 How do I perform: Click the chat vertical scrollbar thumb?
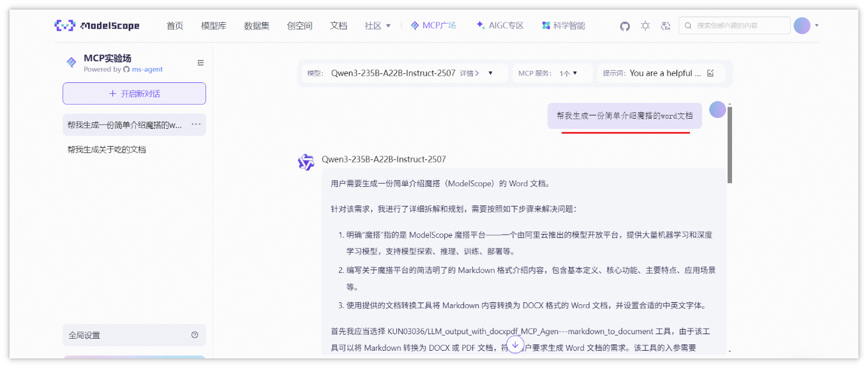coord(730,145)
